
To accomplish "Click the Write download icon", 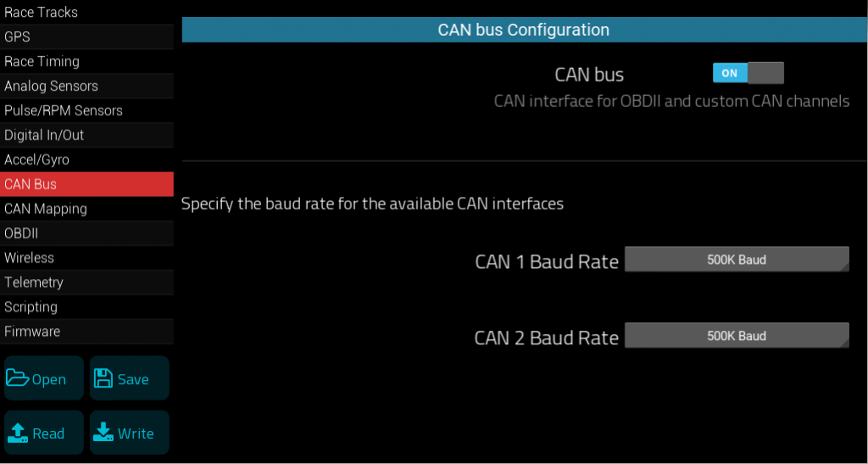I will (x=103, y=433).
